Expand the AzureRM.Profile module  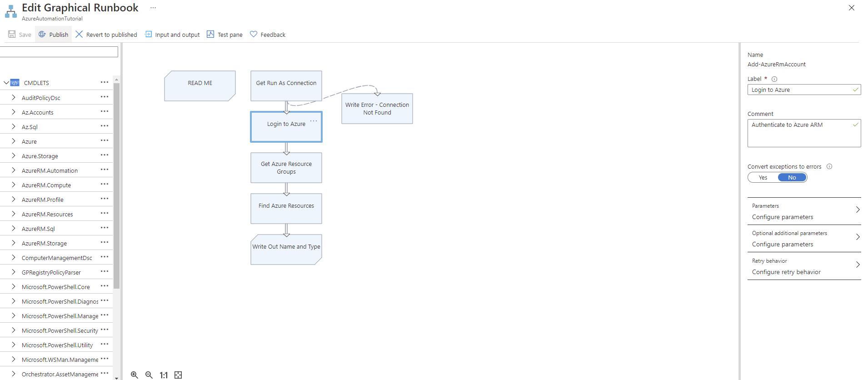[14, 199]
